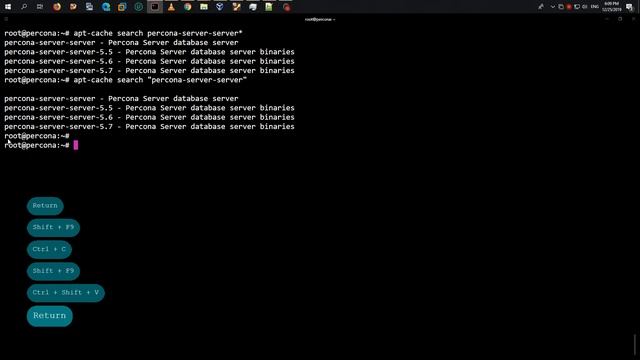Click the quoted "percona-server-server" search command

(160, 80)
